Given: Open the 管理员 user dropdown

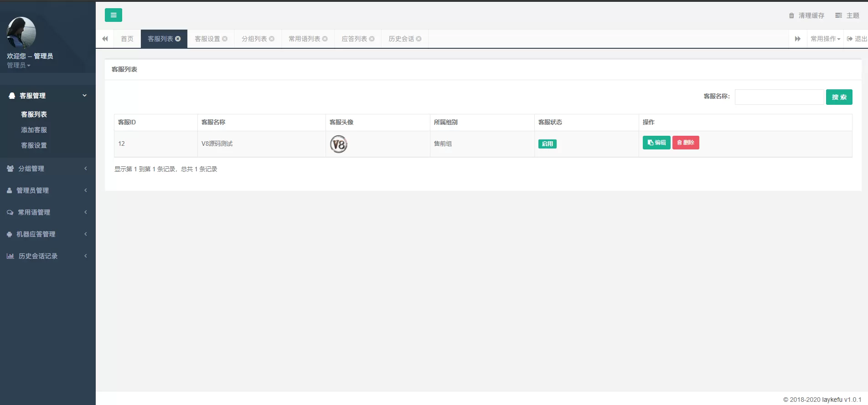Looking at the screenshot, I should click(x=19, y=65).
